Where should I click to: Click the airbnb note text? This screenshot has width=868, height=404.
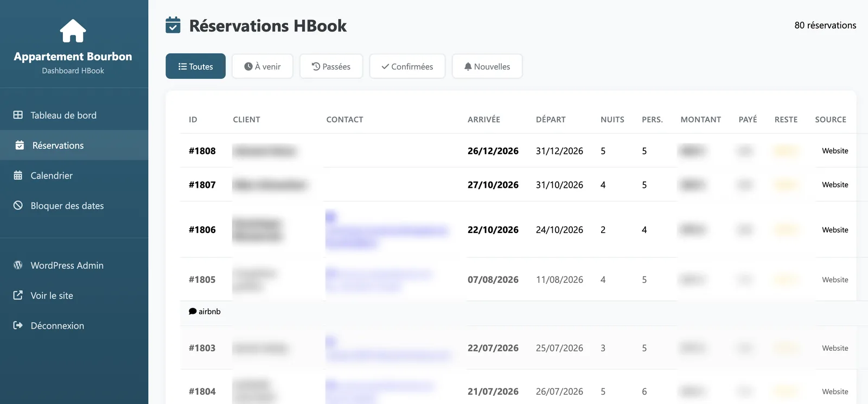209,311
